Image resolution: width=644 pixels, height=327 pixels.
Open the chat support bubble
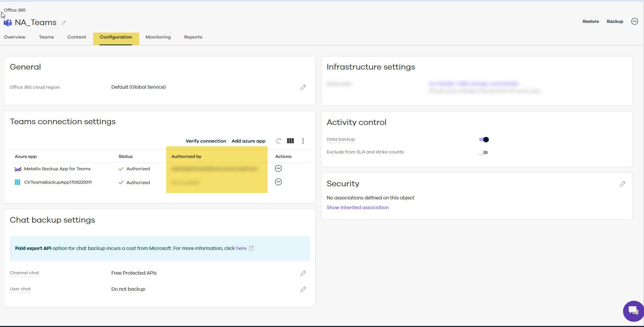click(633, 311)
